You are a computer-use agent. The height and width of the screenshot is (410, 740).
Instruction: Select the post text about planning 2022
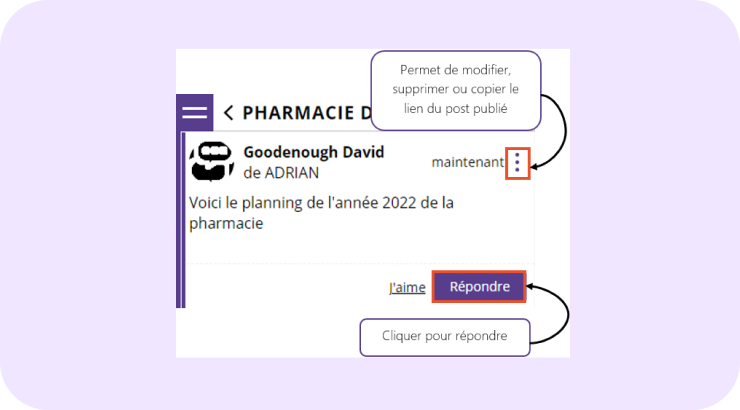tap(320, 213)
